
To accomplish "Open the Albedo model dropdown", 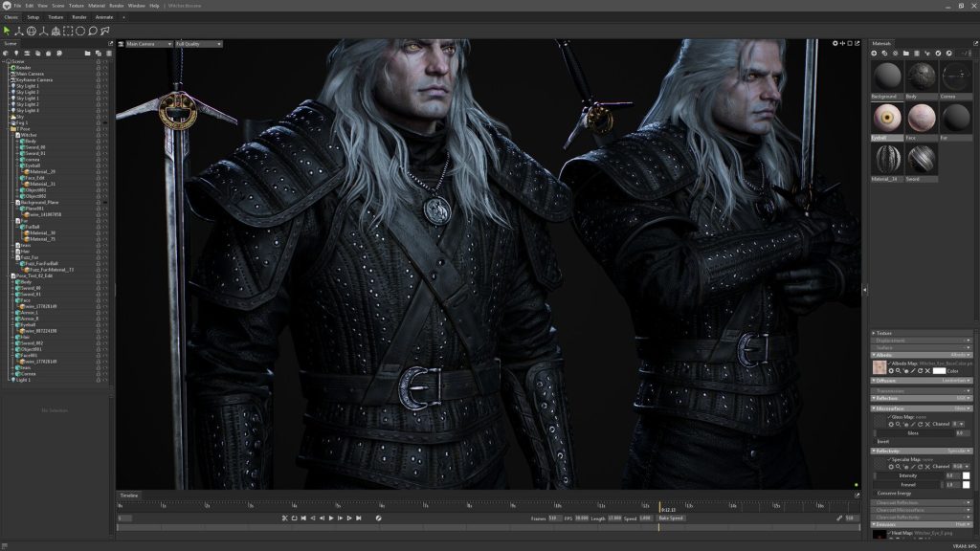I will (959, 355).
